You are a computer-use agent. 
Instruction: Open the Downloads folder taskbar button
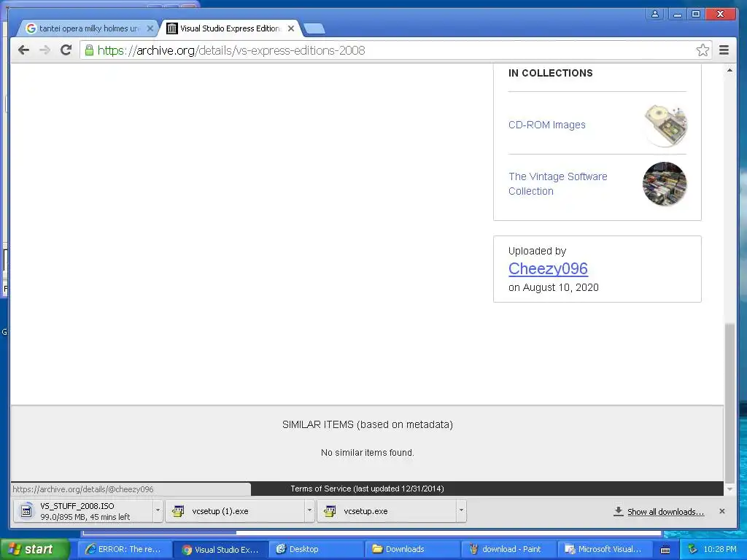[412, 550]
